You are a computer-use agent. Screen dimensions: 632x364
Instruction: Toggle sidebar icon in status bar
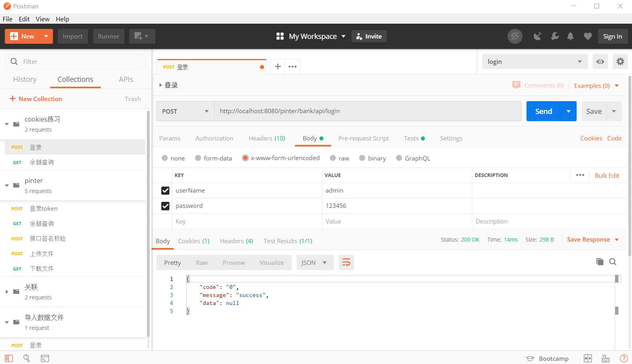point(9,358)
